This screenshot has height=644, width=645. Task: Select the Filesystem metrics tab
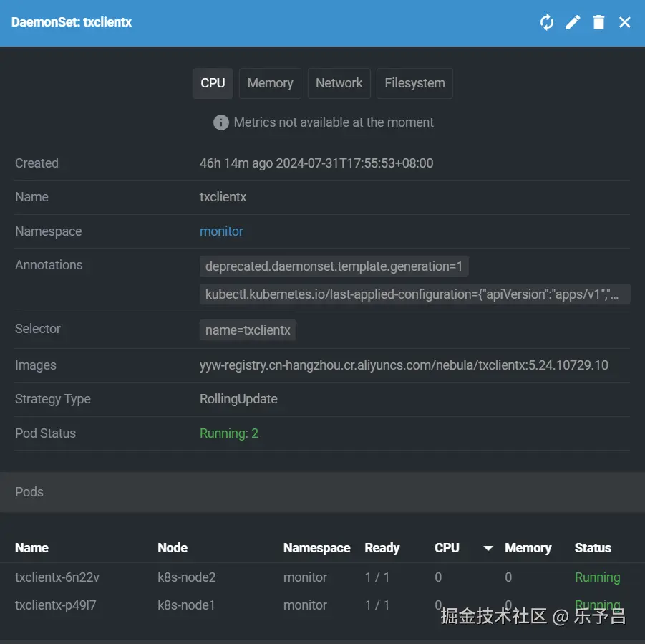414,83
